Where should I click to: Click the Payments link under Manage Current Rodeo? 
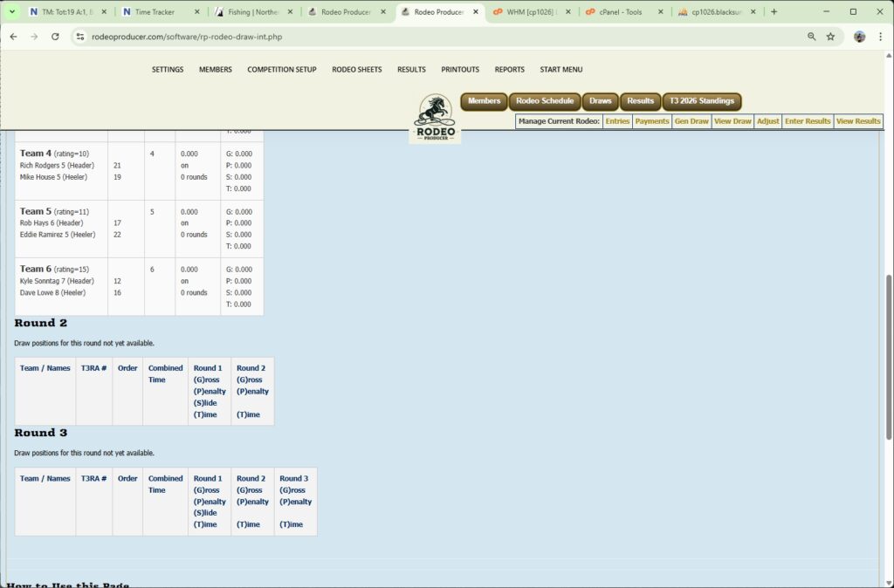(x=651, y=121)
